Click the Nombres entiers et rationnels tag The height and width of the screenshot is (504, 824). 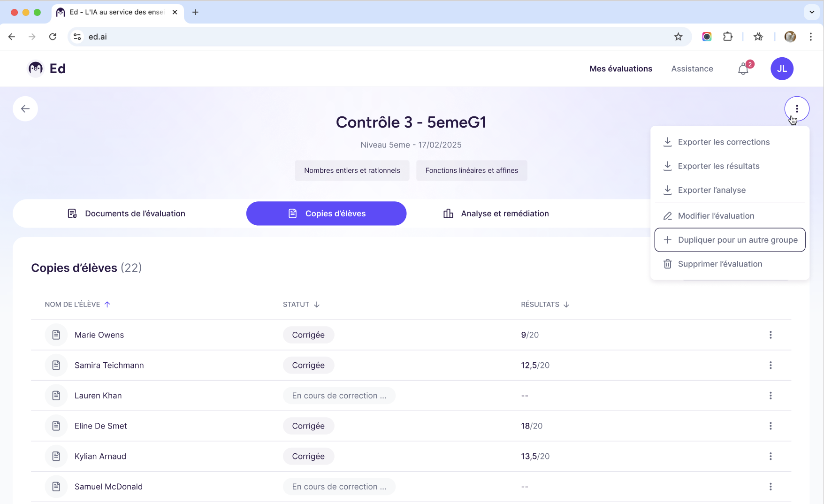point(352,170)
